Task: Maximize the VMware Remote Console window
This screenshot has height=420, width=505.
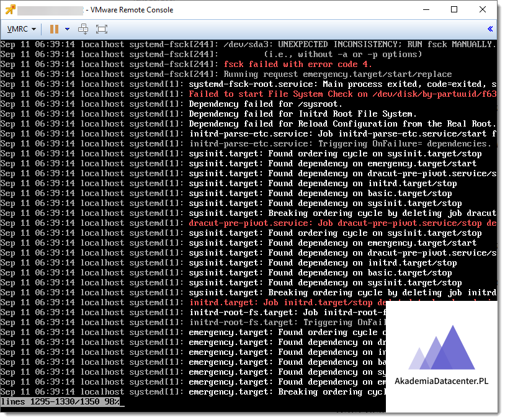Action: pyautogui.click(x=454, y=10)
